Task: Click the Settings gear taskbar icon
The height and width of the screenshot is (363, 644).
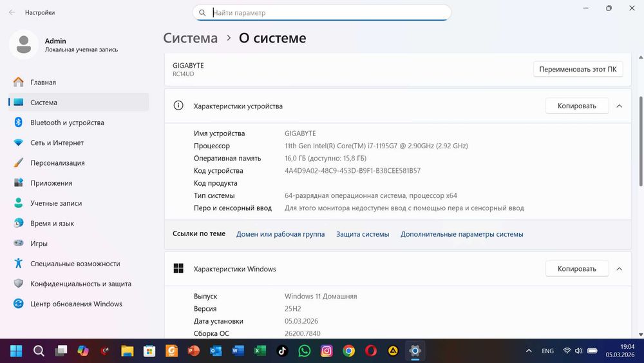Action: (415, 351)
